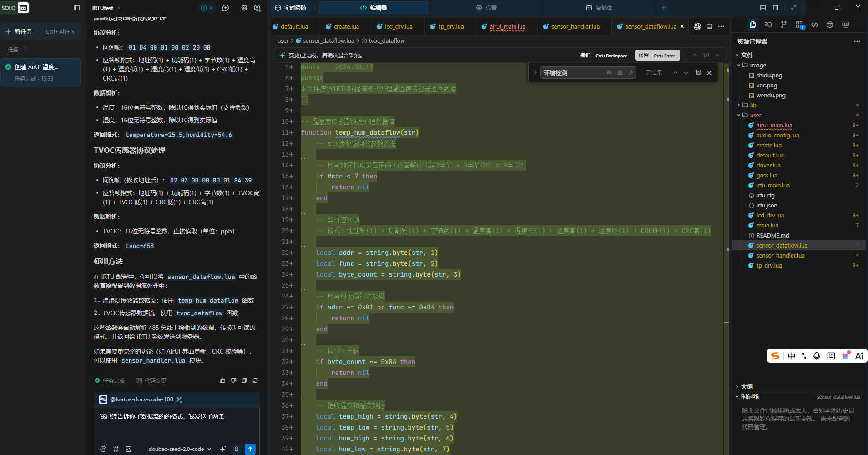Insert a # context reference in chat

point(116,449)
